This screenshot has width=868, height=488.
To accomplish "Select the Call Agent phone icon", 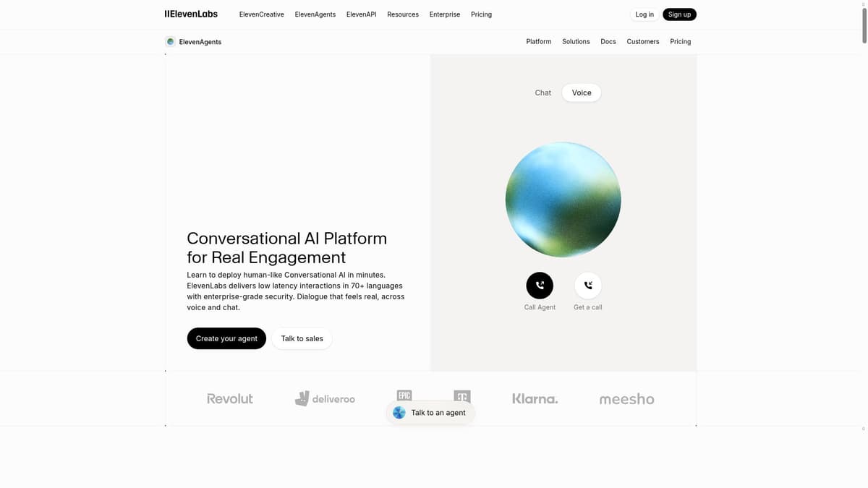I will pos(539,285).
